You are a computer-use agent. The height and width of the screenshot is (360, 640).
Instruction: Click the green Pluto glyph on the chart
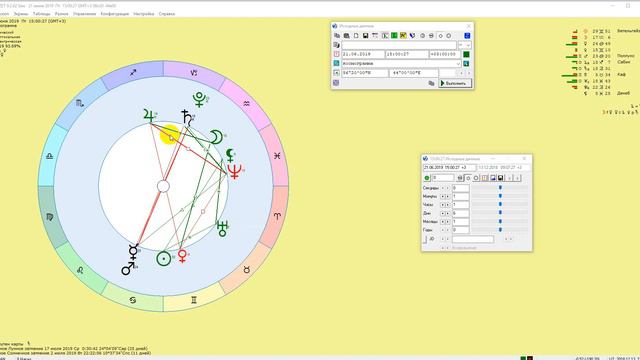tap(200, 99)
